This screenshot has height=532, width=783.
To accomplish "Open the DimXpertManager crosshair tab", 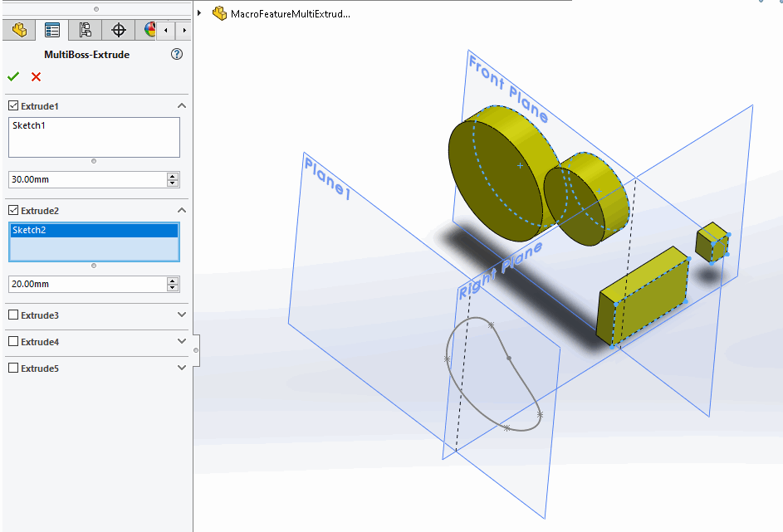I will pos(119,30).
